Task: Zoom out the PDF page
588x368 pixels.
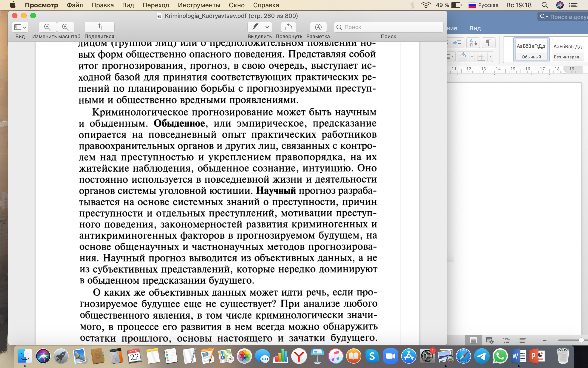Action: [48, 27]
